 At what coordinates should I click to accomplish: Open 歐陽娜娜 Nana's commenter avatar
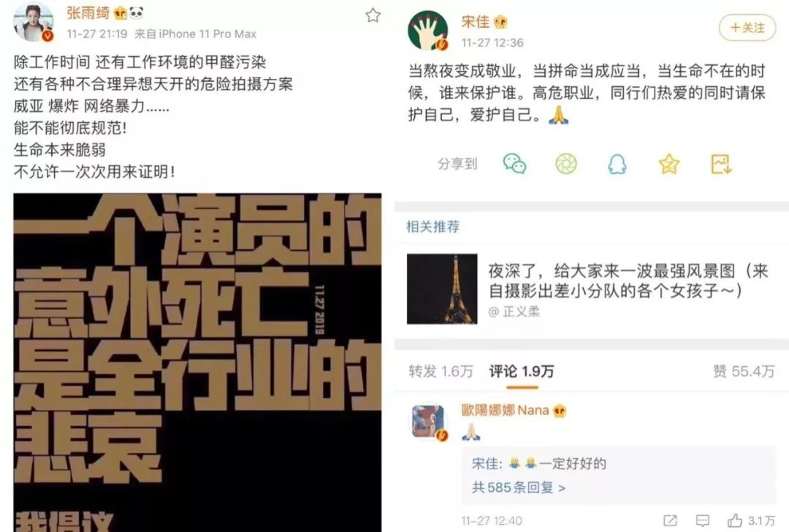click(x=428, y=421)
